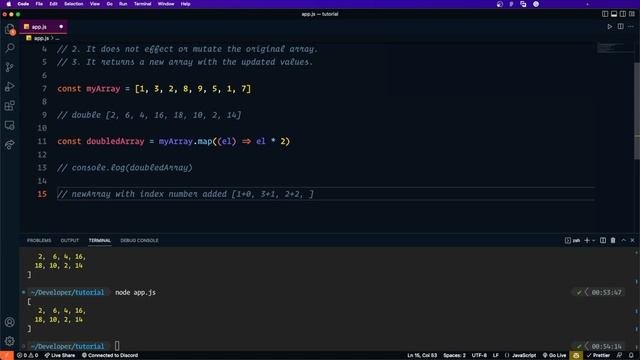
Task: Close the terminal panel
Action: click(632, 240)
